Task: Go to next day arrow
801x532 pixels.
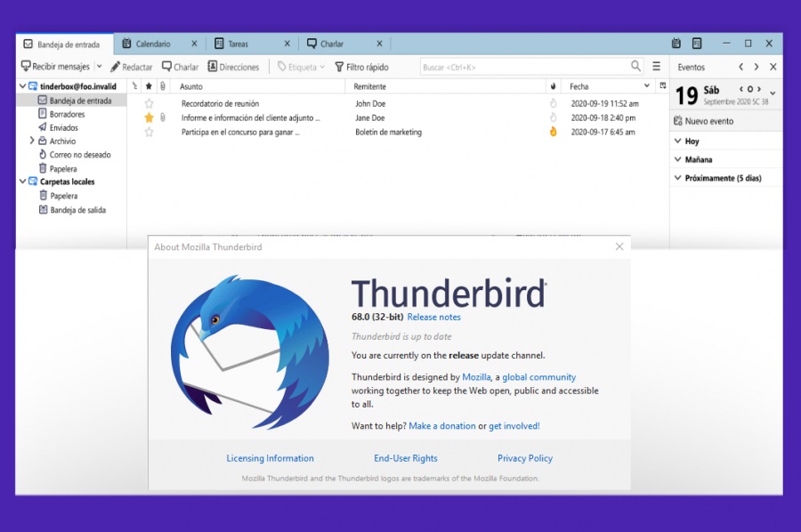Action: (759, 89)
